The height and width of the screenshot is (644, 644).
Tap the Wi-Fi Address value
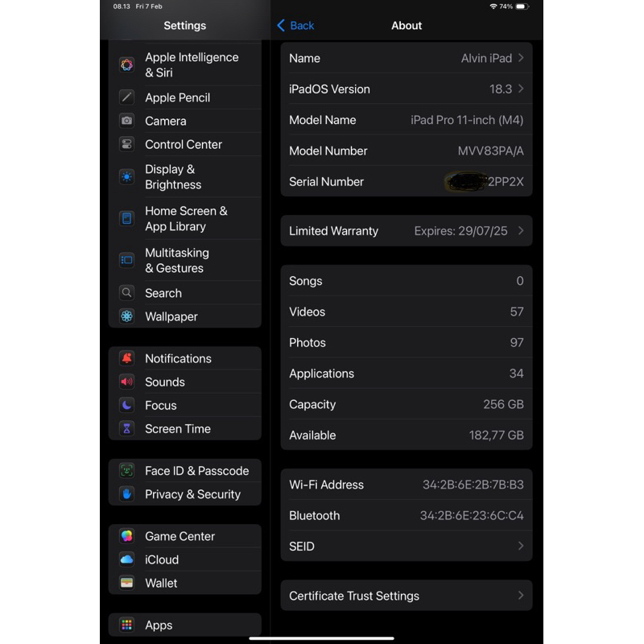click(x=473, y=485)
